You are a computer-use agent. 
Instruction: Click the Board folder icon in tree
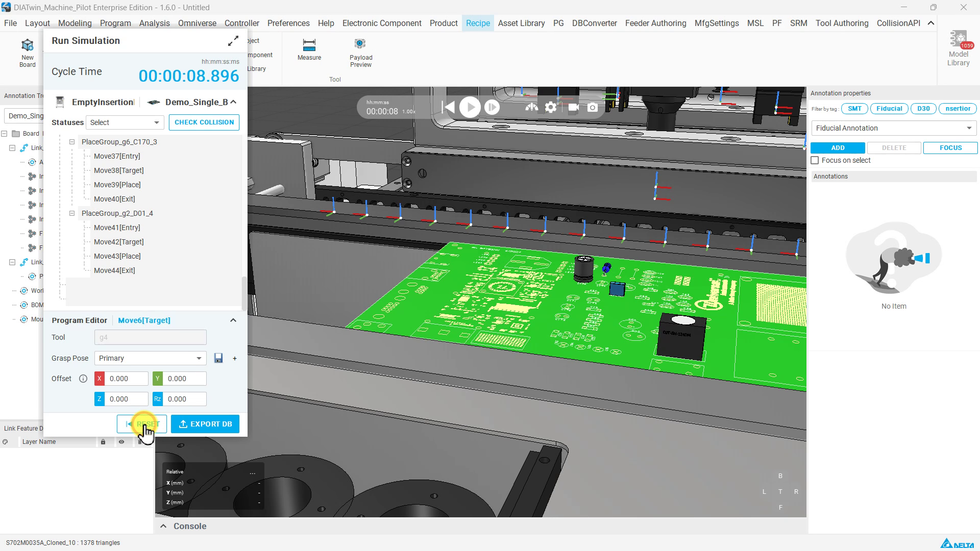[x=16, y=134]
